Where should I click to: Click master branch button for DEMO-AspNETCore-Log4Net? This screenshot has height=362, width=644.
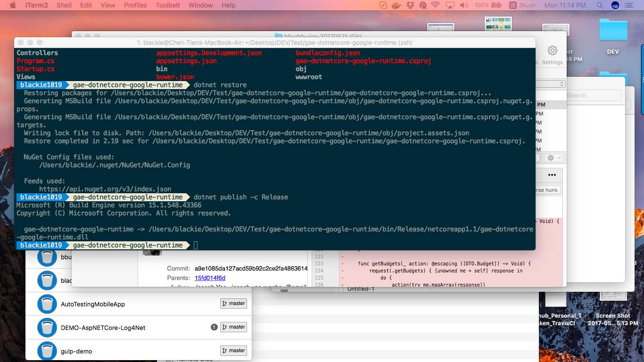tap(233, 327)
